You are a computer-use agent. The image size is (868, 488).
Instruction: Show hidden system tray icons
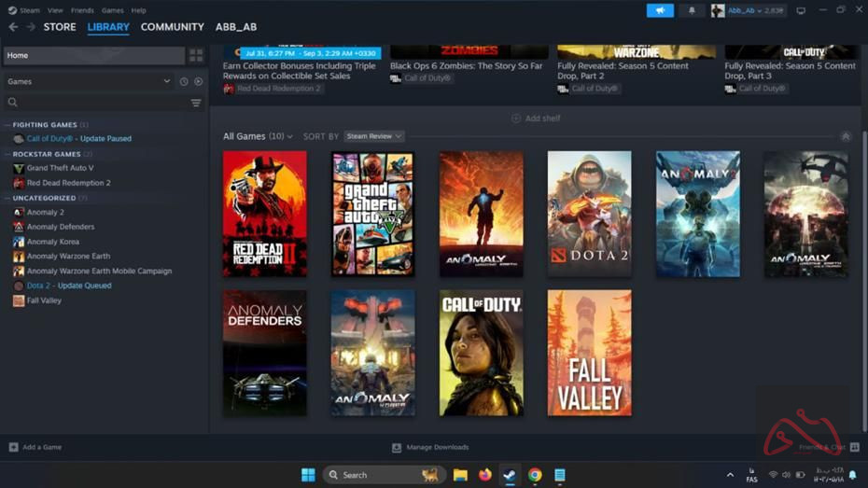(730, 475)
